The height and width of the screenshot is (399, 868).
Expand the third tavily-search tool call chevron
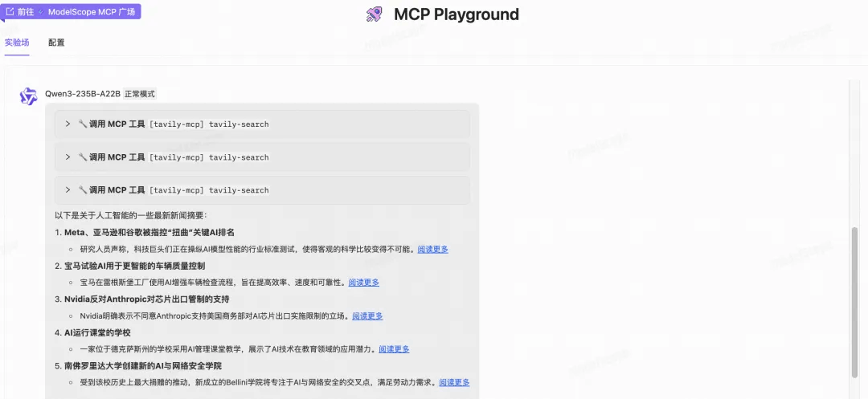[68, 189]
